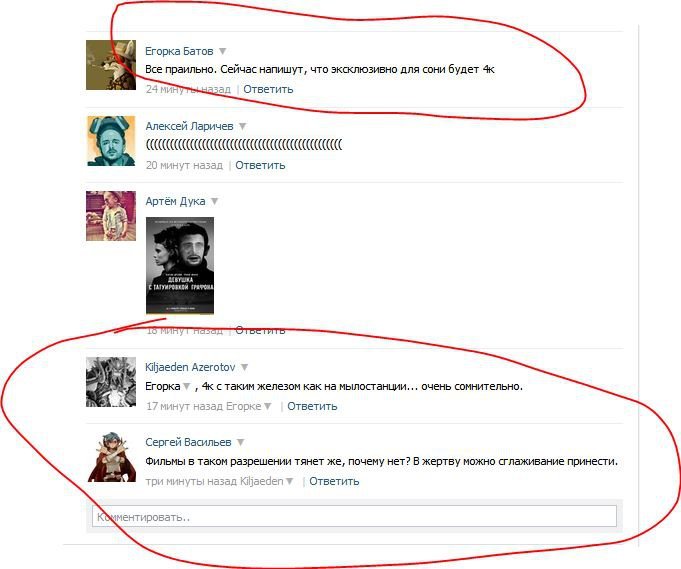Expand dropdown arrow next to Артём Дука
Image resolution: width=681 pixels, height=569 pixels.
point(215,202)
